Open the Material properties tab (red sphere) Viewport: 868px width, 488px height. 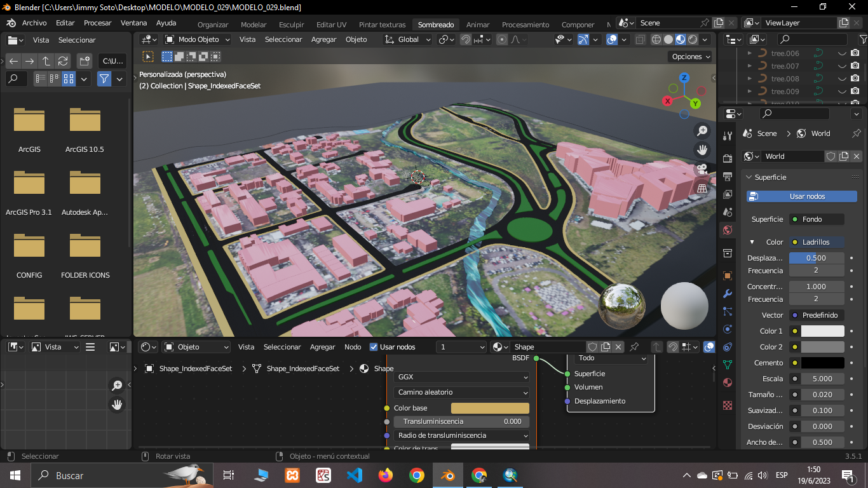point(728,383)
